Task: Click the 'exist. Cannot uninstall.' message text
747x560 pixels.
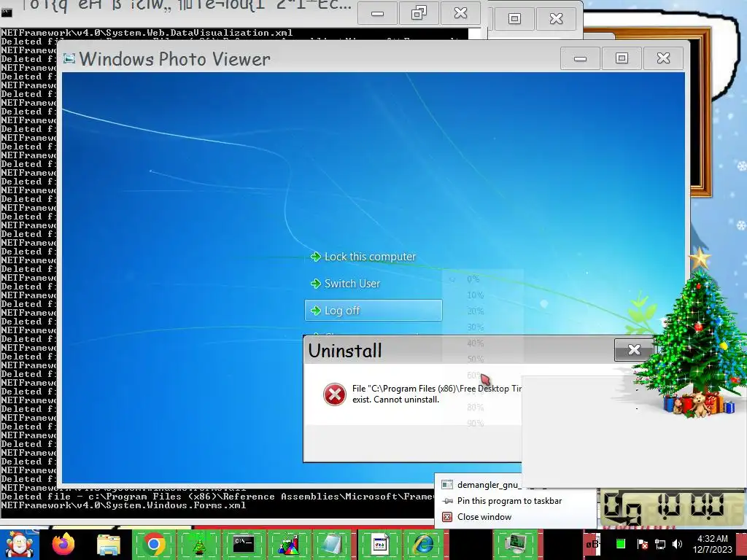Action: click(396, 400)
